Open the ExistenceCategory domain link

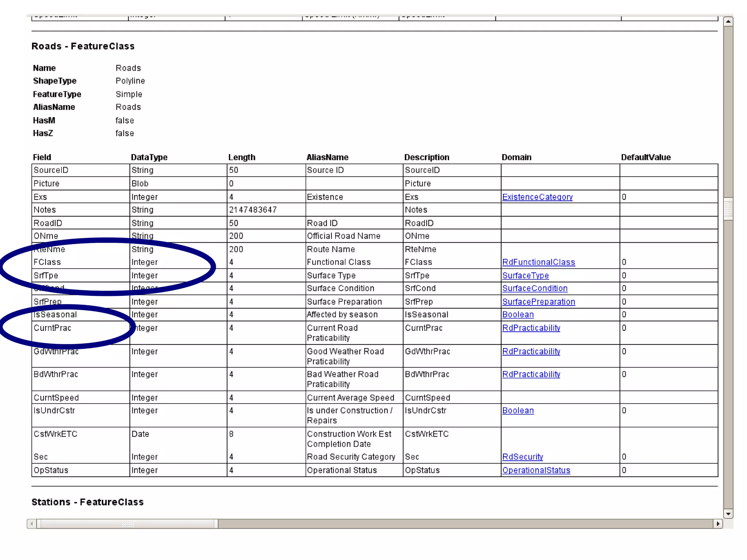537,197
